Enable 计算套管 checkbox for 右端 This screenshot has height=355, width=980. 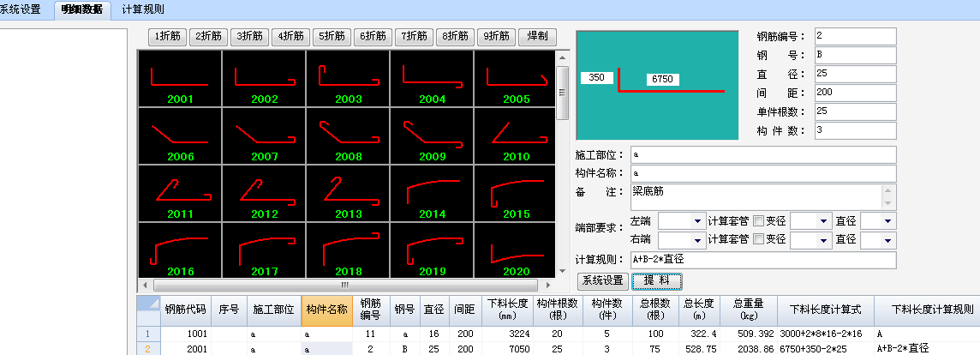(759, 239)
